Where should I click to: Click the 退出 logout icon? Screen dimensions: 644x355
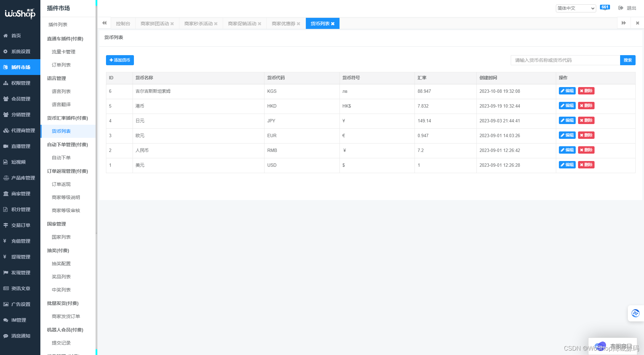[621, 8]
